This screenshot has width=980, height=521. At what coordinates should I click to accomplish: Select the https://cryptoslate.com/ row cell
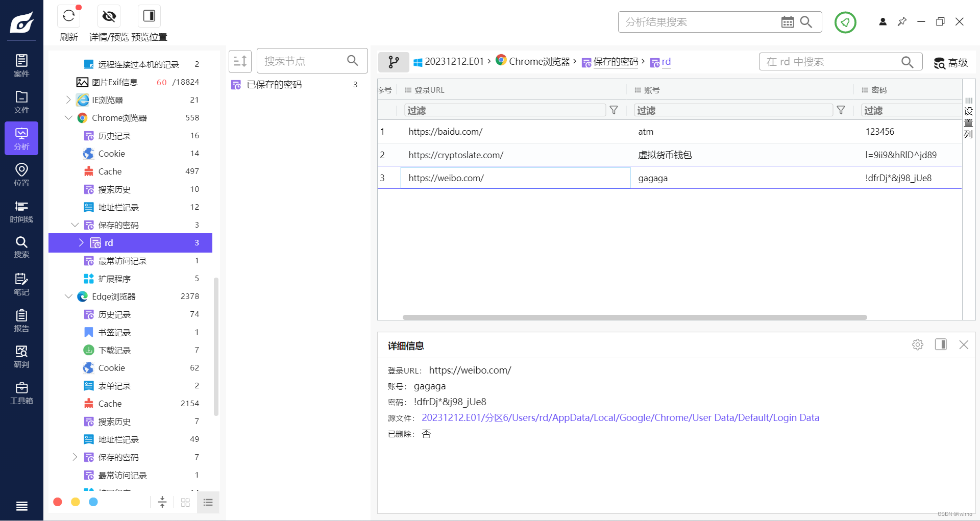(x=515, y=155)
